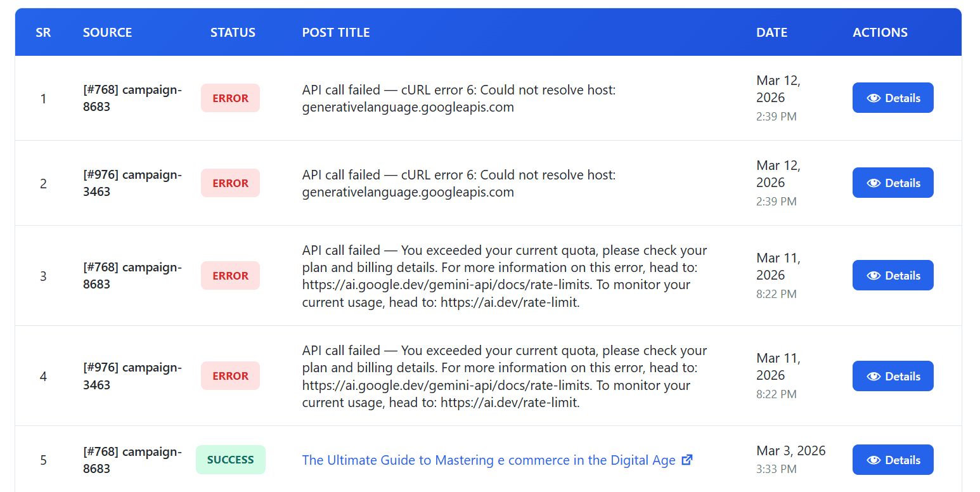Open Details for row 2 campaign-3463
The width and height of the screenshot is (980, 492).
tap(893, 183)
